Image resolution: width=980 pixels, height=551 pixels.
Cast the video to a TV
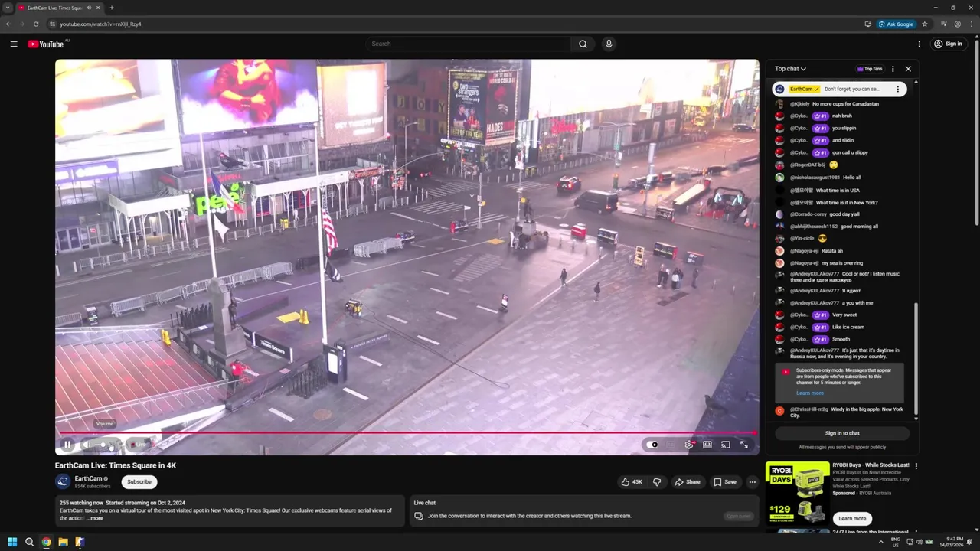point(726,445)
